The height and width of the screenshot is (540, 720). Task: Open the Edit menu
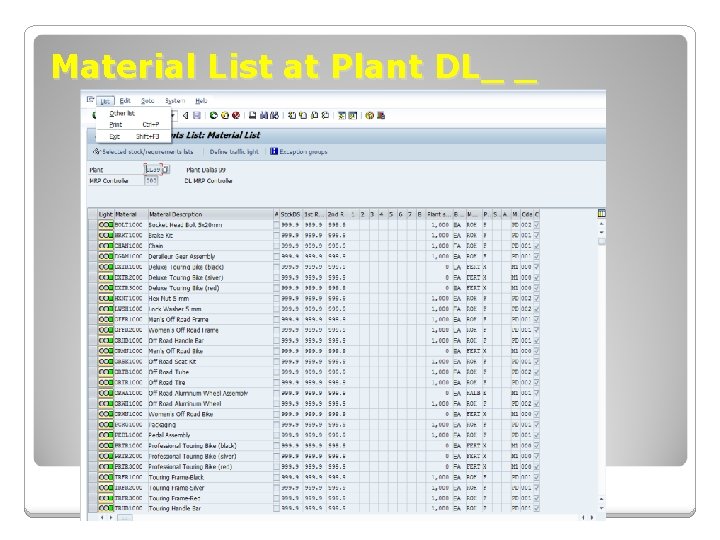coord(125,101)
